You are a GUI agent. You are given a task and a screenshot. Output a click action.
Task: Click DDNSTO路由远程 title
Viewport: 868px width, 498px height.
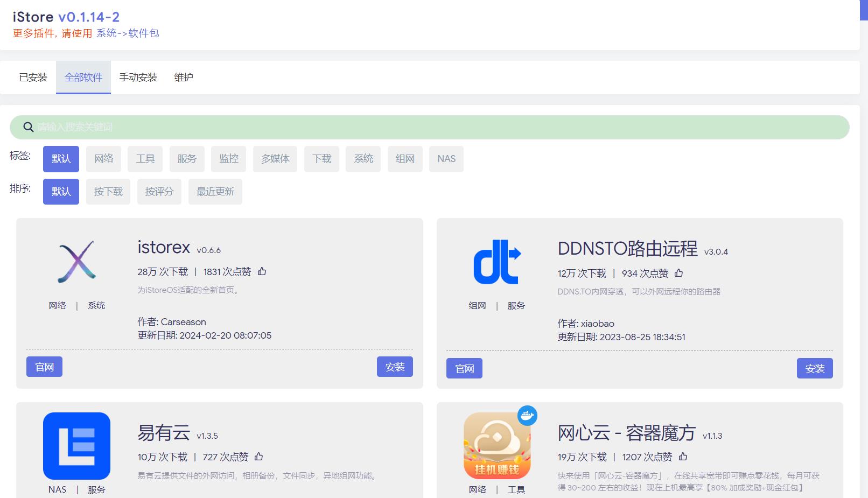[x=628, y=249]
